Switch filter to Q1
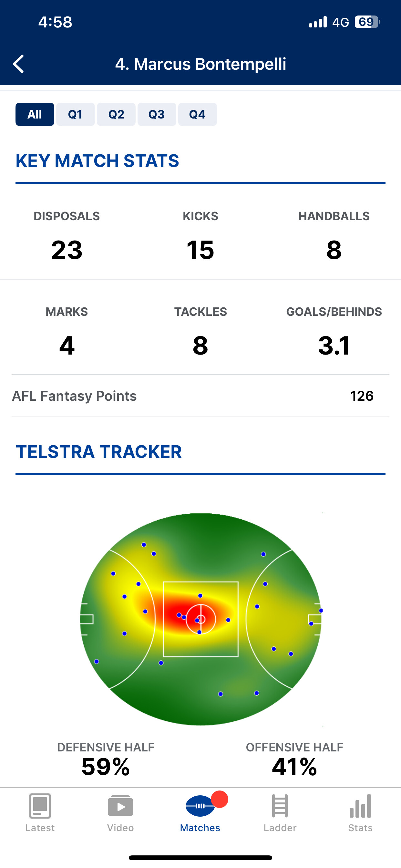The height and width of the screenshot is (868, 401). coord(76,114)
